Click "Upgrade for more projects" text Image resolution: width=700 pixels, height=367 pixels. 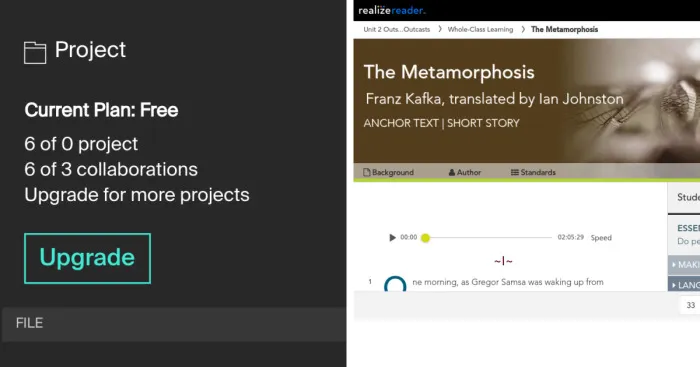tap(137, 195)
